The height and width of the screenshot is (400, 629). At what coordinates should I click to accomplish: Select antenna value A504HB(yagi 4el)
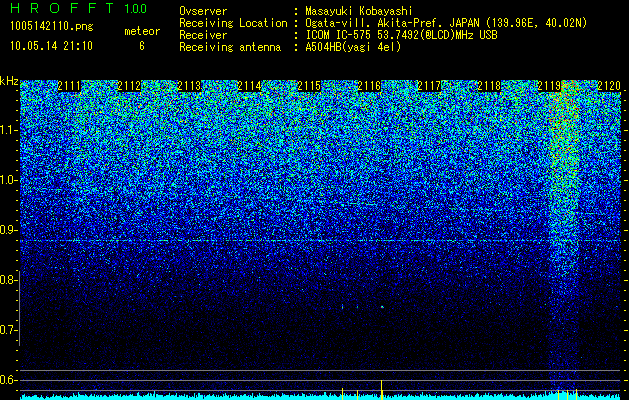353,47
